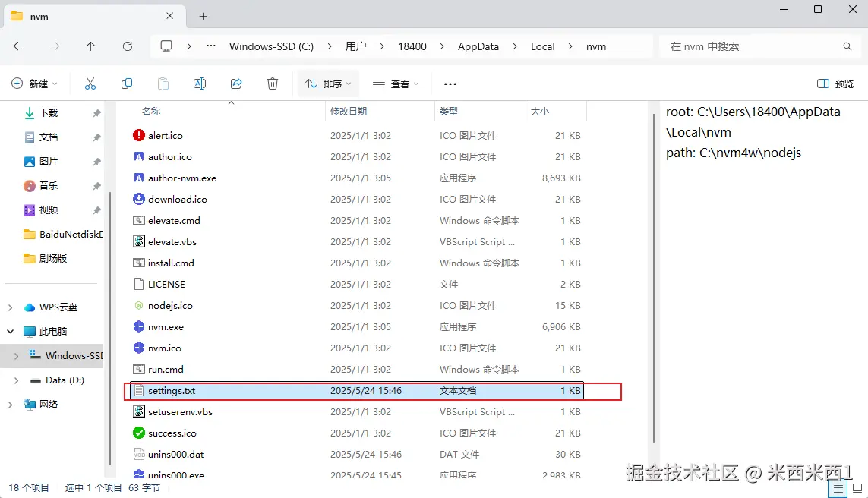Screen dimensions: 868x498
Task: Add a new tab with plus
Action: pyautogui.click(x=204, y=17)
